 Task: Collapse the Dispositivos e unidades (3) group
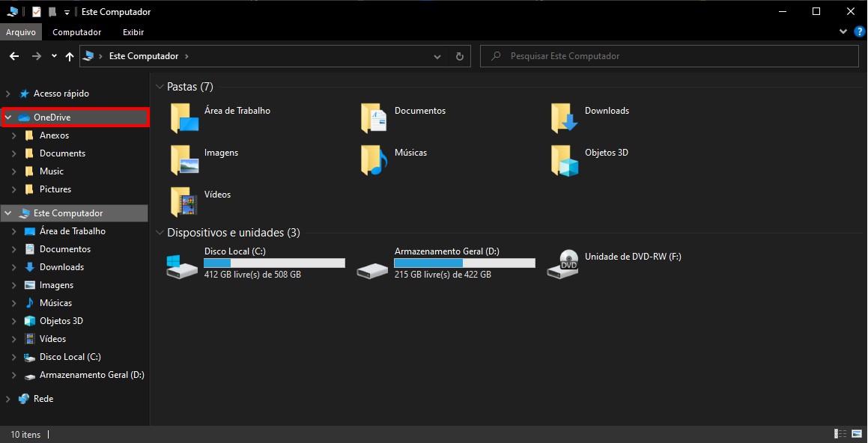160,232
